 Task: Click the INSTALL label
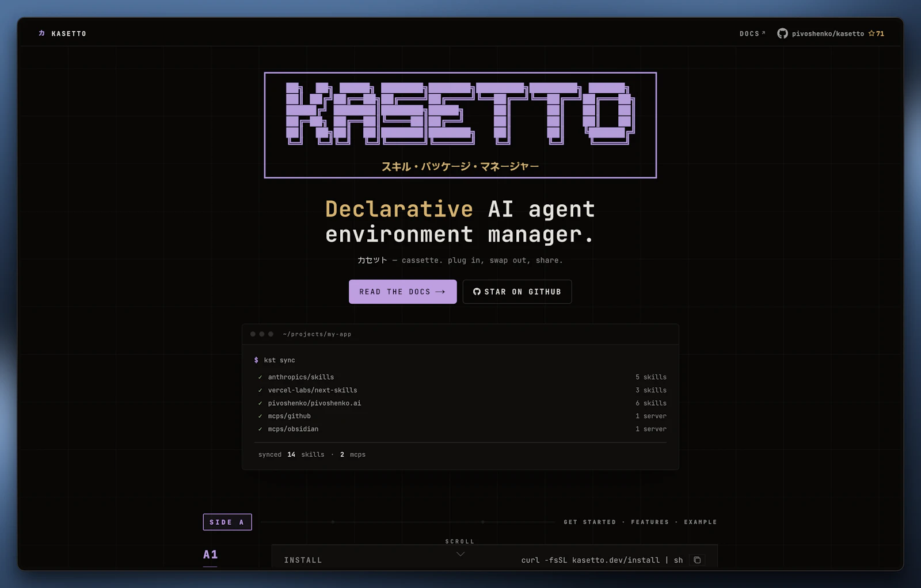click(303, 560)
